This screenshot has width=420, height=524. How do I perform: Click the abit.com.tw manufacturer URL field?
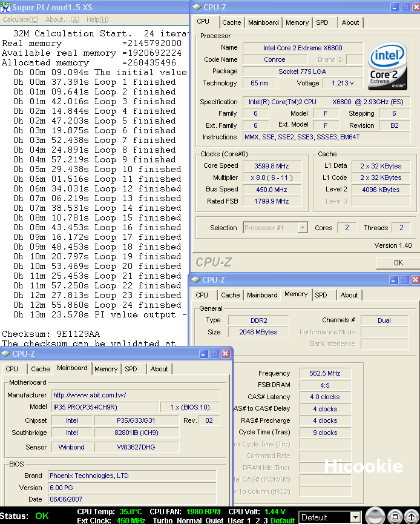136,395
